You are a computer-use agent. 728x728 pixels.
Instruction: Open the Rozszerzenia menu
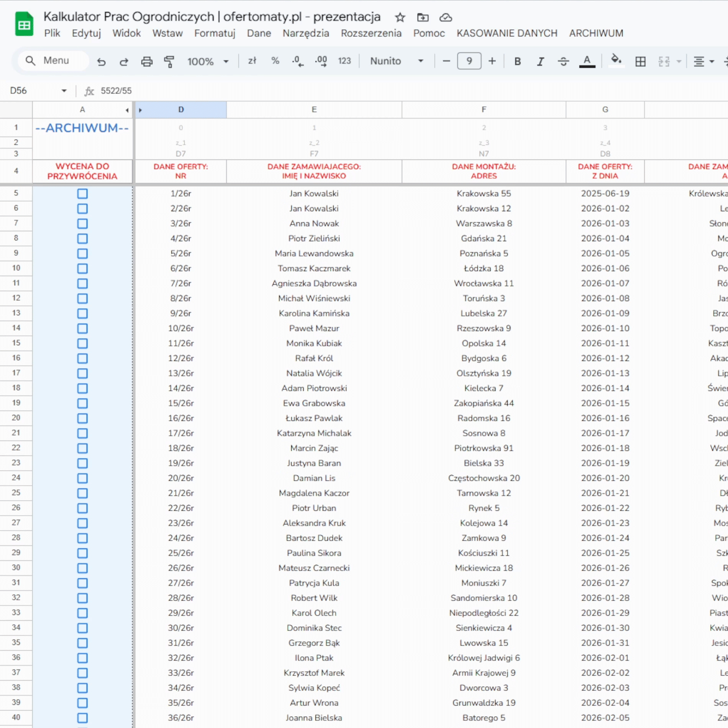click(x=371, y=33)
